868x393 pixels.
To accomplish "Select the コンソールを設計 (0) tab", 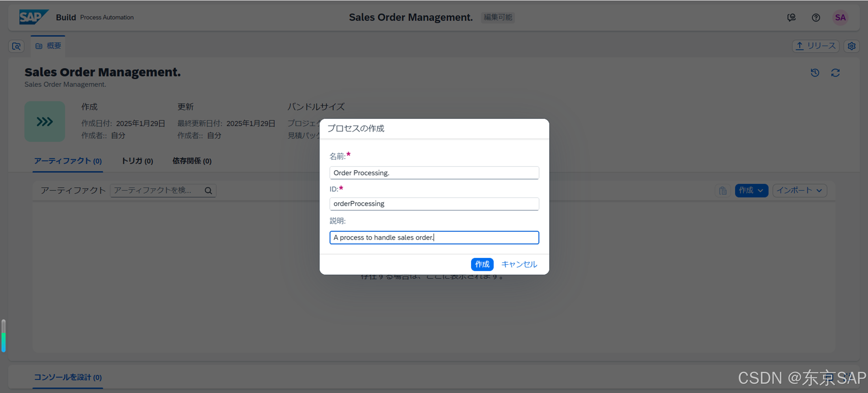I will [x=68, y=377].
